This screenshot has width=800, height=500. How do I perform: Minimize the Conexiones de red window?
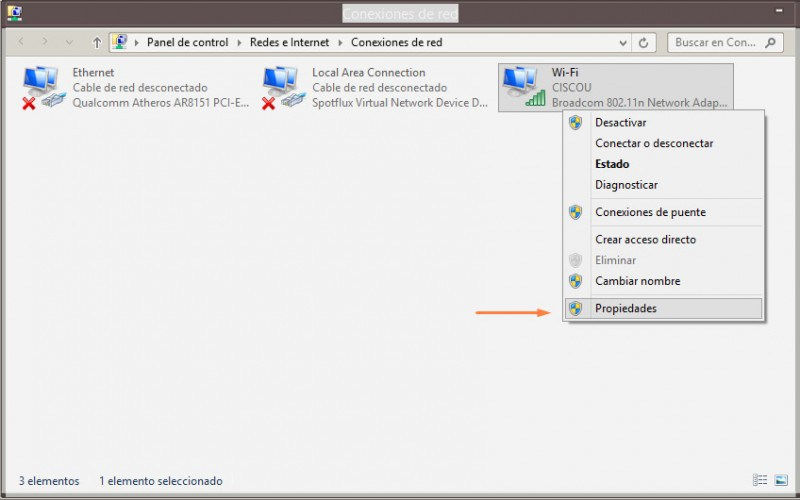point(779,11)
